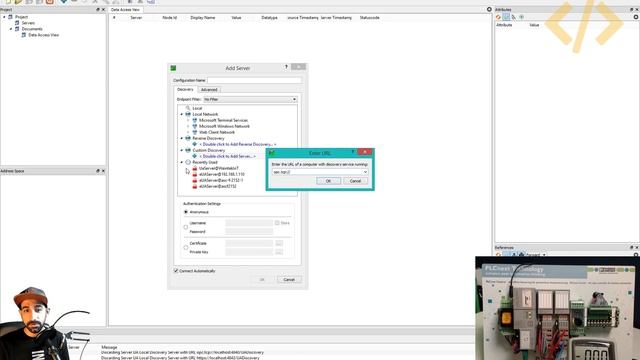The width and height of the screenshot is (640, 360).
Task: Switch to the Discovery tab
Action: click(x=185, y=89)
